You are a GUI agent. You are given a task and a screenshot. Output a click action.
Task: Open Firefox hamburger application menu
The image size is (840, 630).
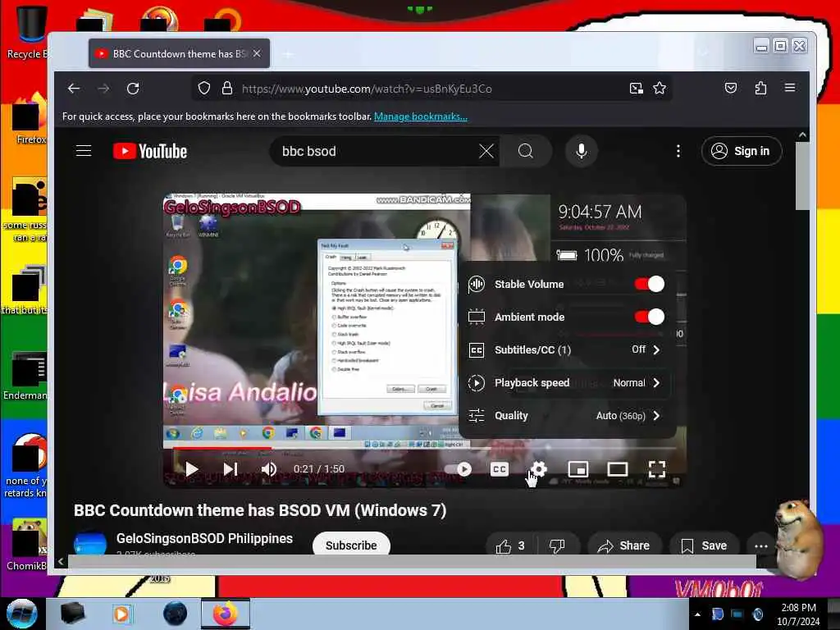coord(790,88)
